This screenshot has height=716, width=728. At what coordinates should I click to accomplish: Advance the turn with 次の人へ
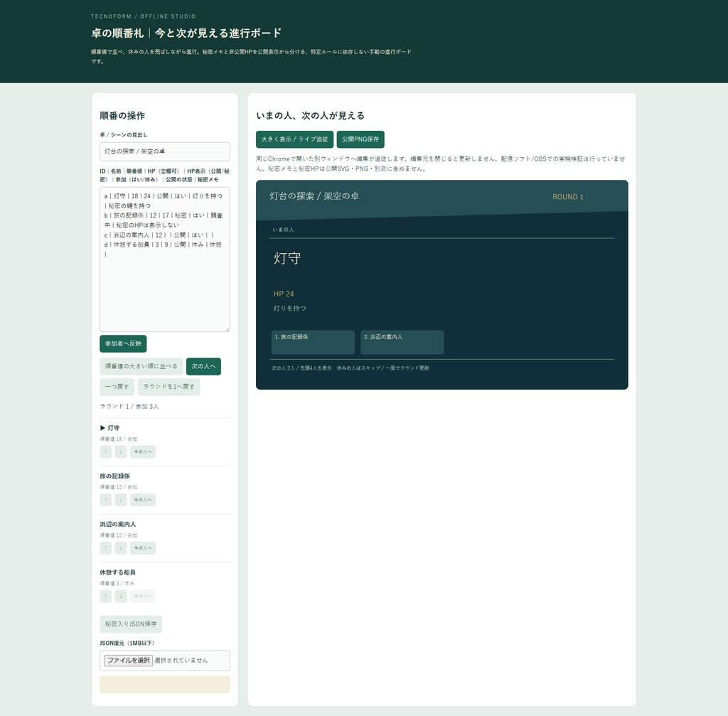coord(203,366)
